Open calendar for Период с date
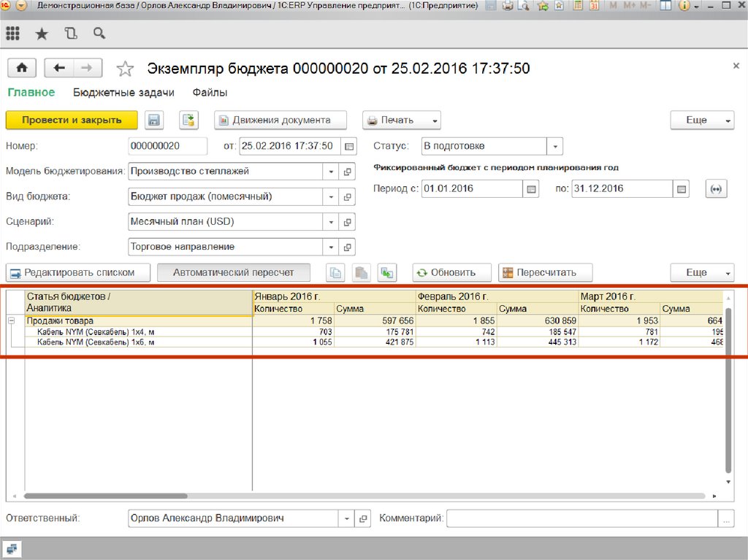The width and height of the screenshot is (748, 560). pos(532,188)
